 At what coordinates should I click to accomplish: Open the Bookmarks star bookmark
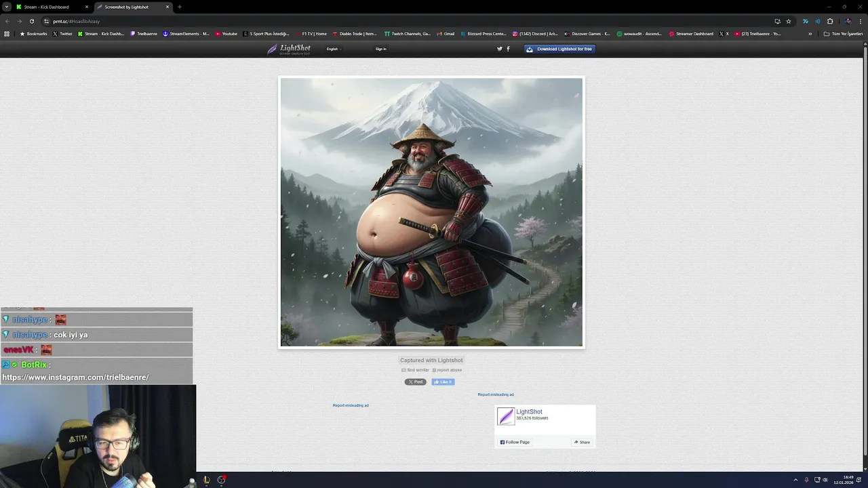[x=33, y=33]
